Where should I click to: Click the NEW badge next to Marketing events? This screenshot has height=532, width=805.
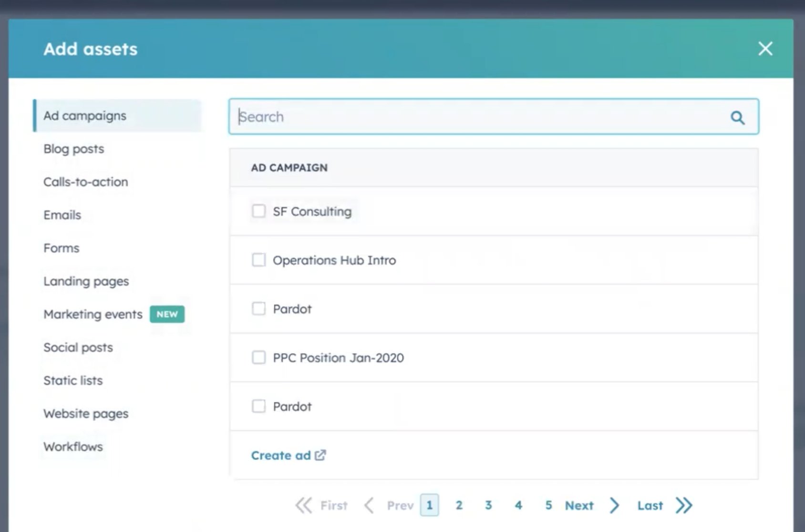click(167, 314)
